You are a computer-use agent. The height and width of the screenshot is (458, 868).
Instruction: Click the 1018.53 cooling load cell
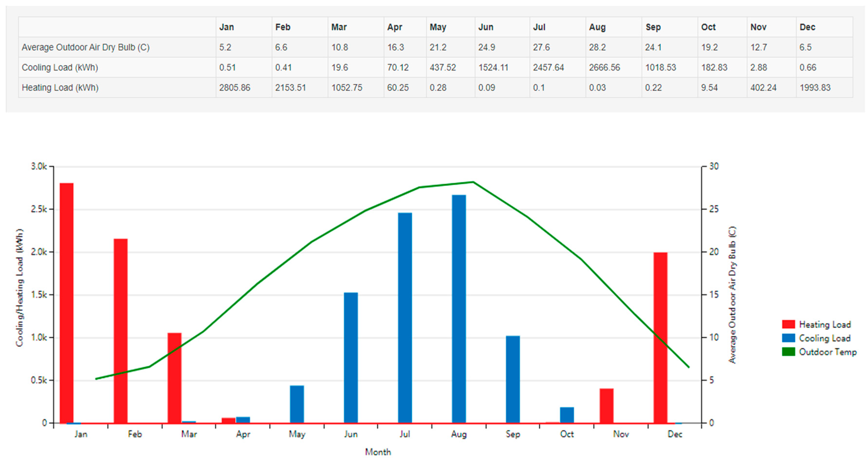[660, 67]
